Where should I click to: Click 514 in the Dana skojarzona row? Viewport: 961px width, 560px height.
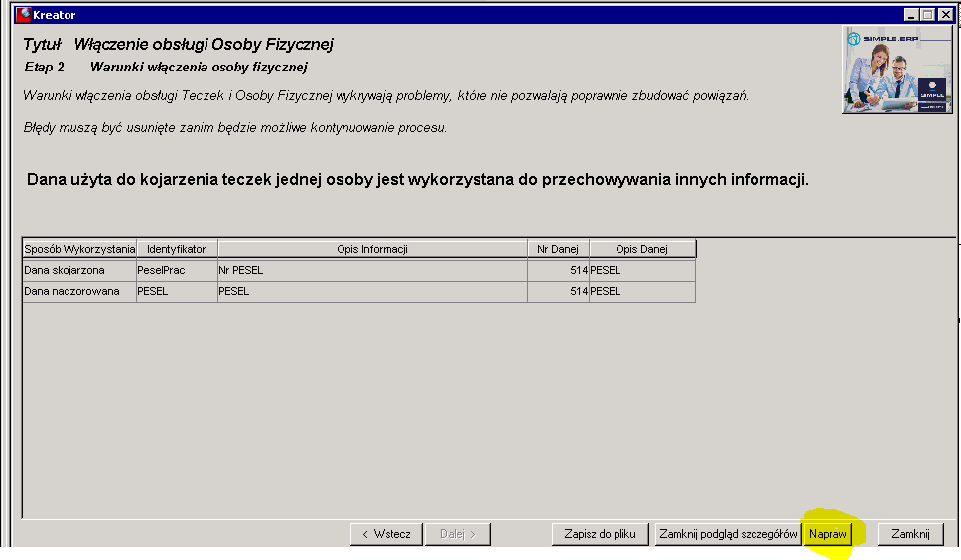[558, 270]
